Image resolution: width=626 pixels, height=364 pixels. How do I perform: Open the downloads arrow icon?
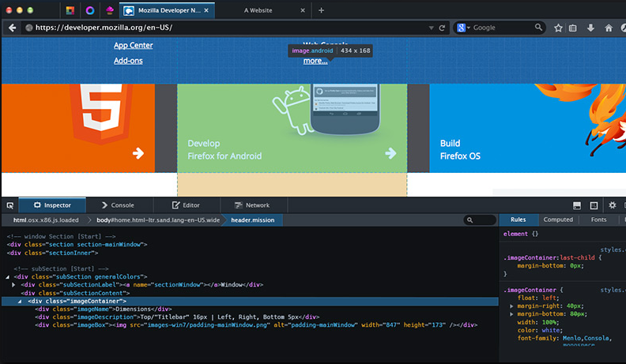coord(590,28)
